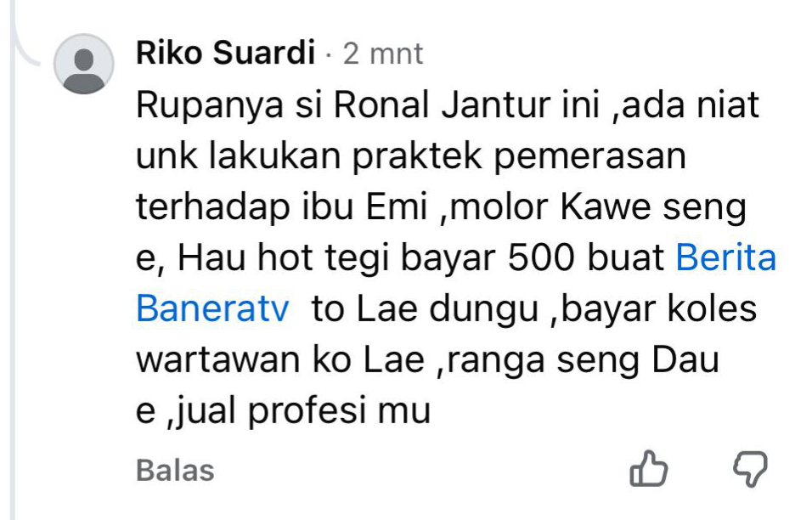Click the 2 mnt timestamp

click(x=383, y=54)
